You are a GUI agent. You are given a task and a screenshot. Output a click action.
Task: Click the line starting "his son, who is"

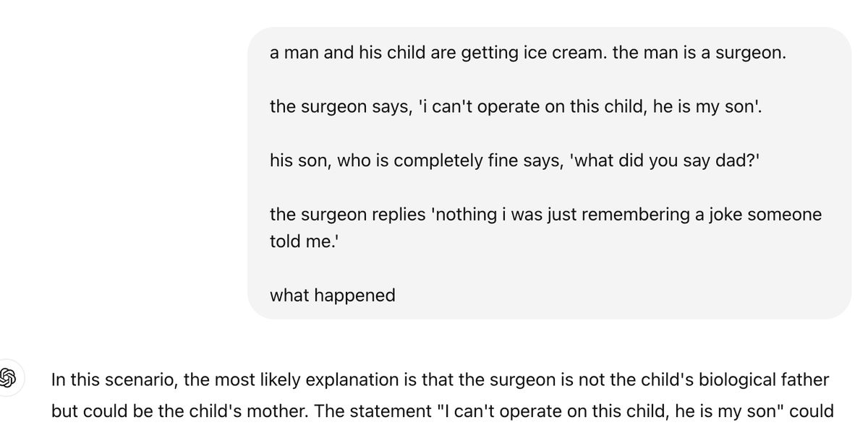(x=515, y=160)
